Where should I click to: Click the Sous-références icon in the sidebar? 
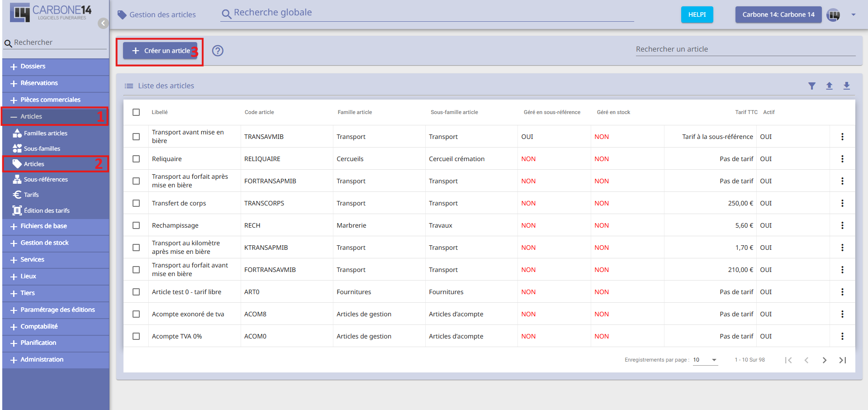pos(17,179)
